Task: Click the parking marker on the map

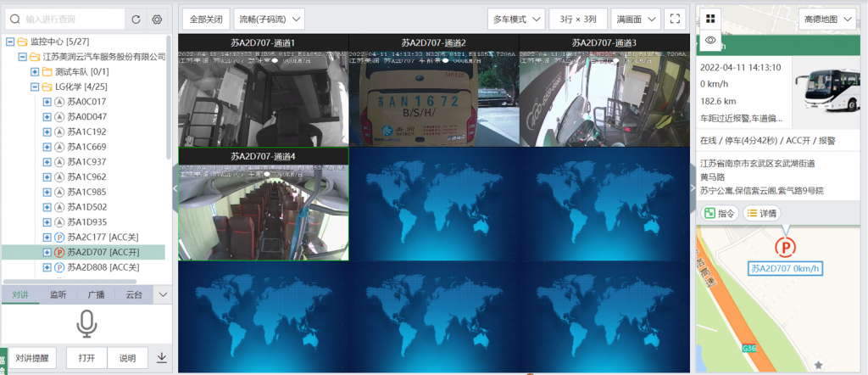Action: coord(786,248)
